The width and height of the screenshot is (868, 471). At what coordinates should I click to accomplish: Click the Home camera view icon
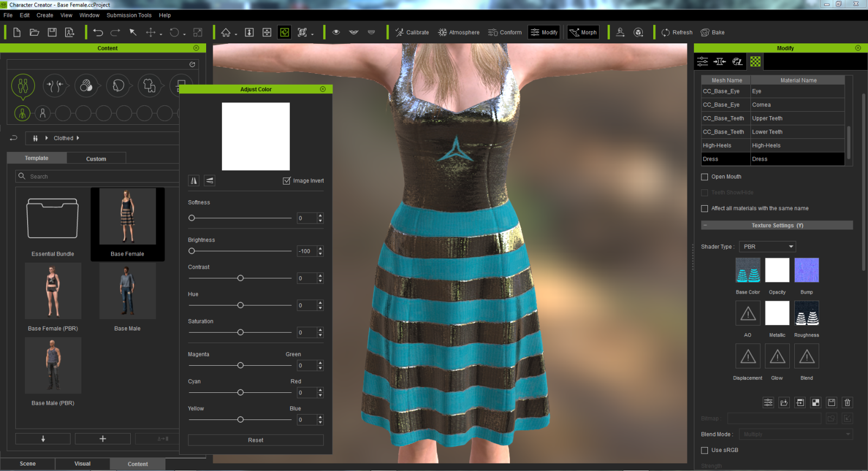(226, 33)
